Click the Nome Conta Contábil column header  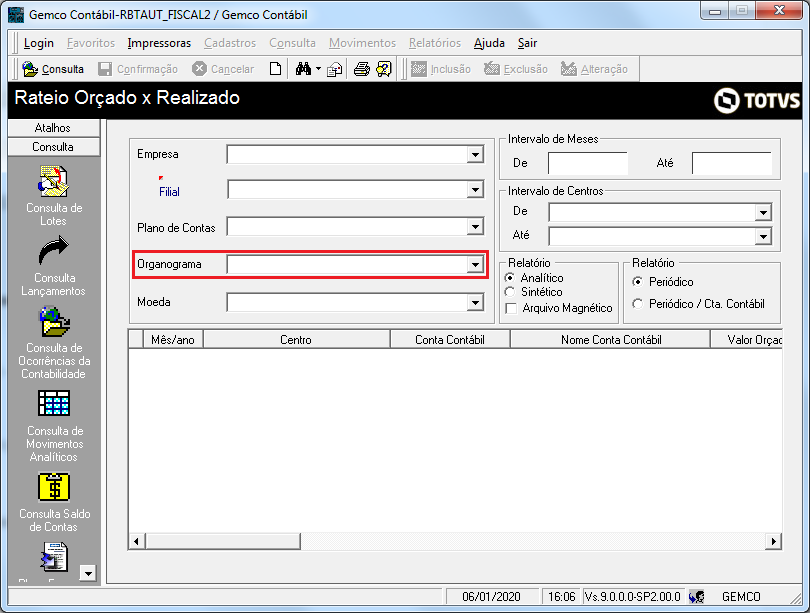pyautogui.click(x=611, y=340)
